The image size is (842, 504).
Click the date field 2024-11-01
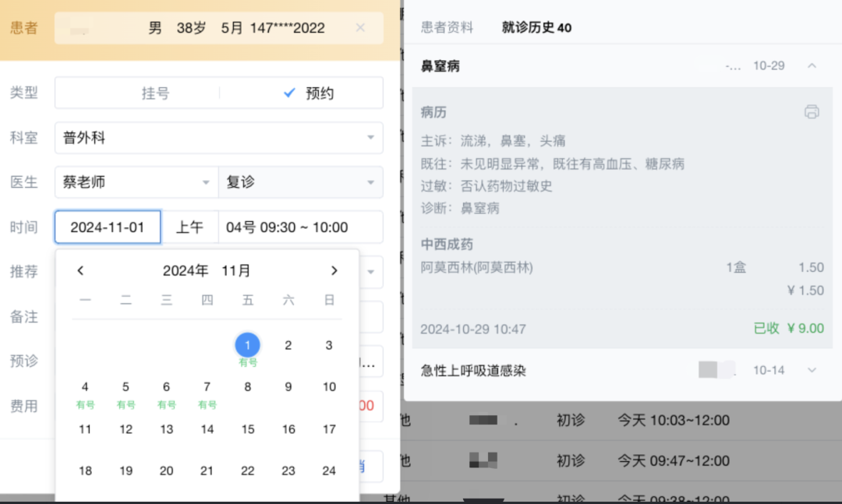coord(108,227)
